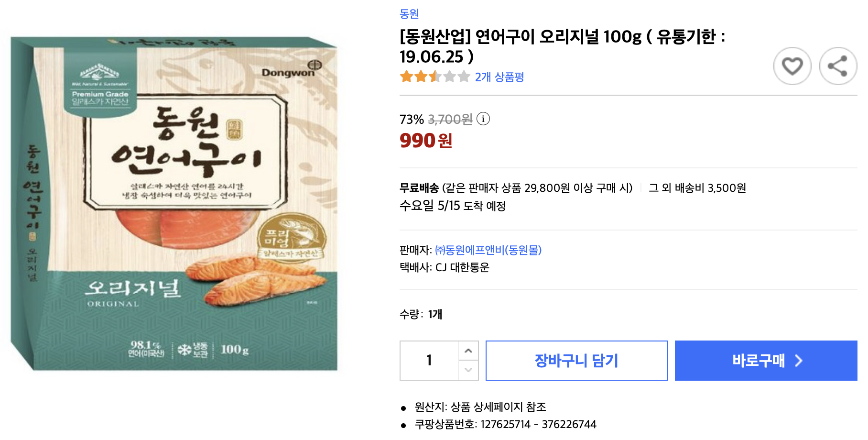
Task: View the 2개 상품평 reviews link
Action: (x=499, y=77)
